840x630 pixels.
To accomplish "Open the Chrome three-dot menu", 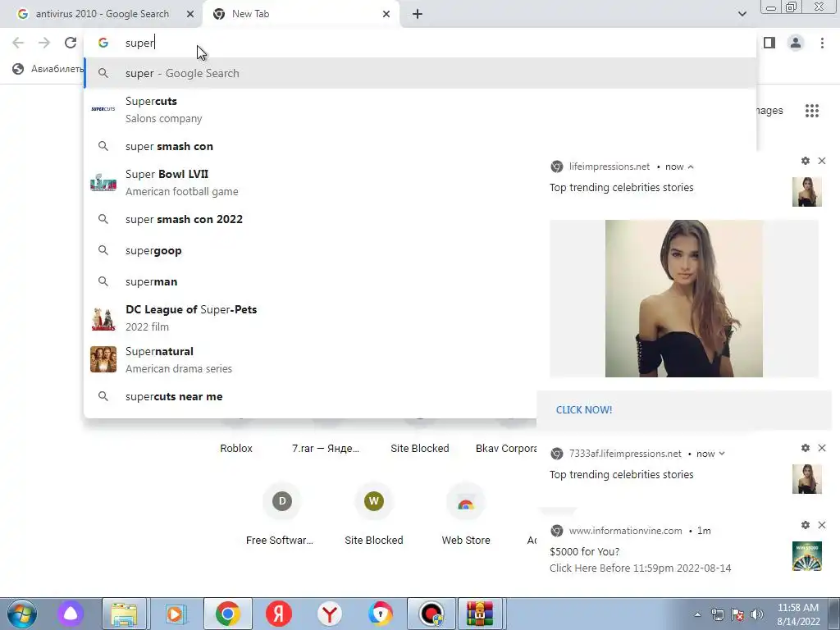I will [822, 43].
